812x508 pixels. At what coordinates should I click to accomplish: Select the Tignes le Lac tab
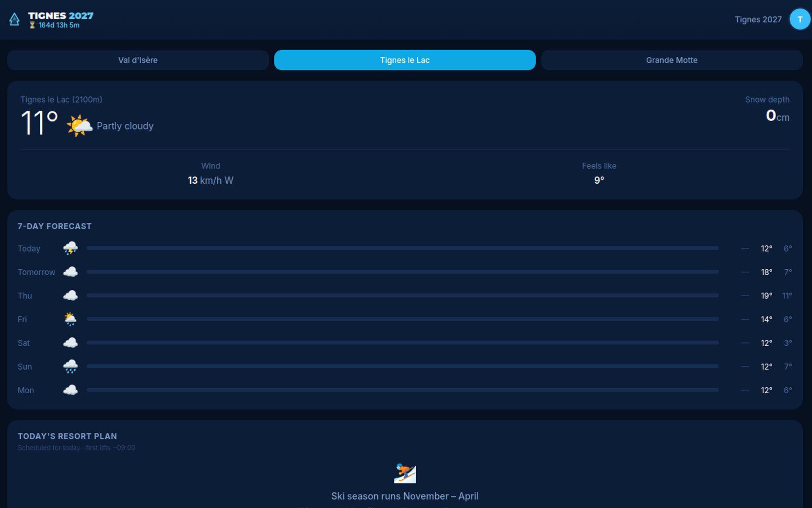click(x=405, y=60)
